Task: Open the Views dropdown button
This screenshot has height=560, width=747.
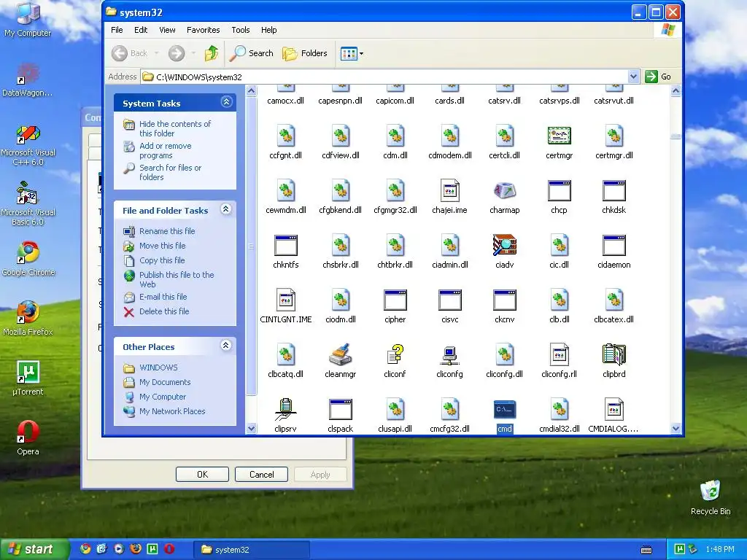Action: [x=352, y=53]
